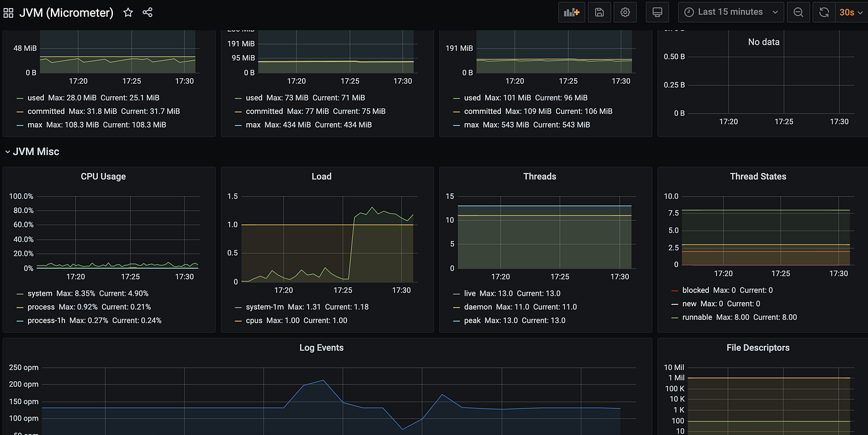Open dashboard settings gear
Screen dimensions: 868x435
tap(625, 12)
